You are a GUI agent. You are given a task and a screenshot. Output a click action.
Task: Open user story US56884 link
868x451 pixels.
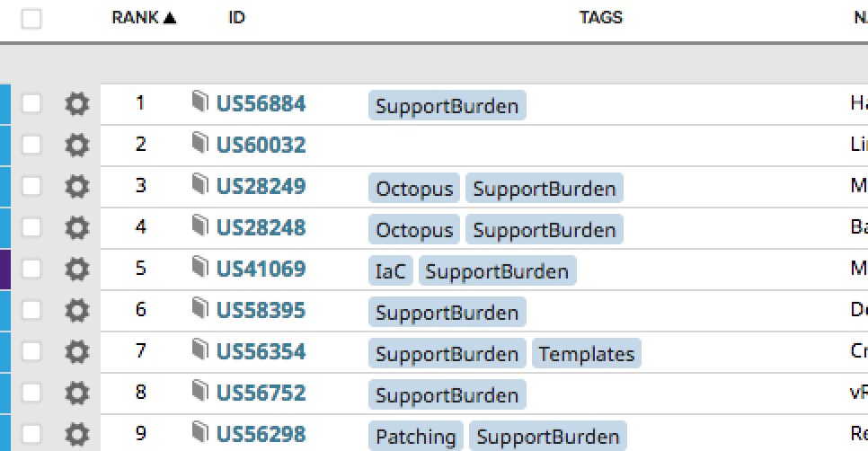click(x=261, y=104)
